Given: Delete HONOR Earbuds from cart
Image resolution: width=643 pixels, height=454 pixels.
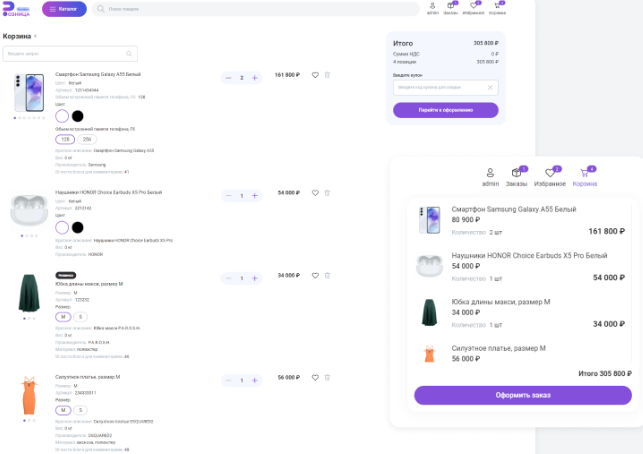Looking at the screenshot, I should 327,193.
